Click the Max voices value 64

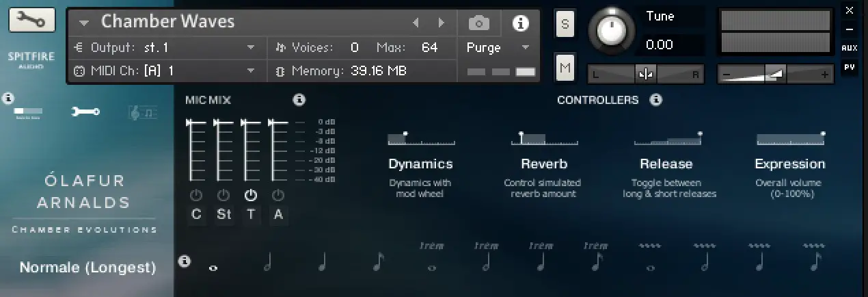click(429, 48)
